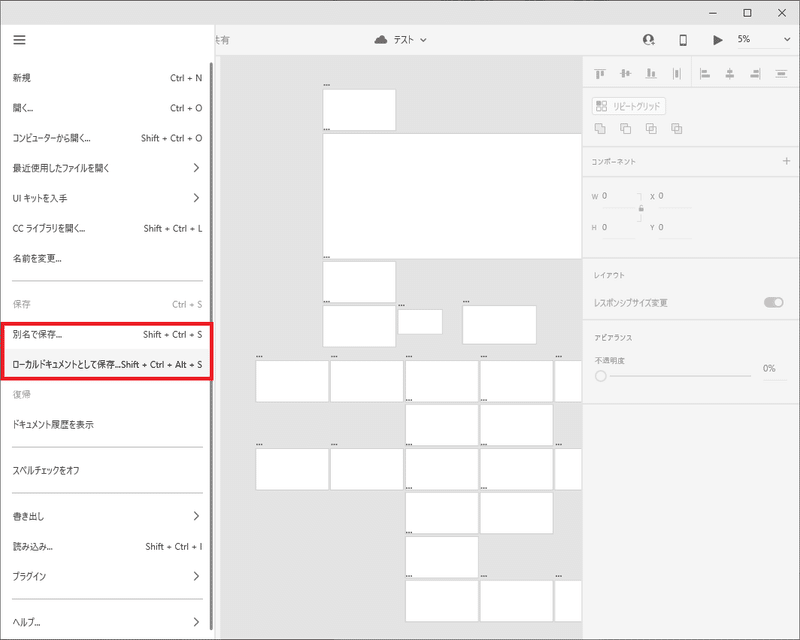Click the W width input field
The width and height of the screenshot is (800, 640).
[618, 196]
